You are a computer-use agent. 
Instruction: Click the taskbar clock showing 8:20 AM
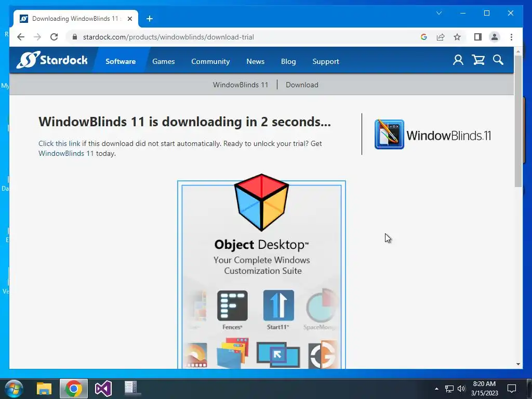[x=484, y=389]
